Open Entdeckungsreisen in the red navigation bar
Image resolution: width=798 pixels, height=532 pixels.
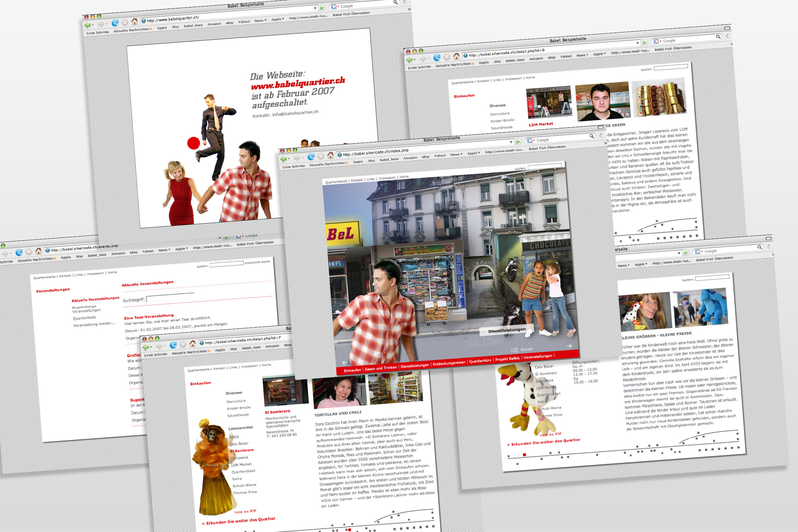pos(449,363)
